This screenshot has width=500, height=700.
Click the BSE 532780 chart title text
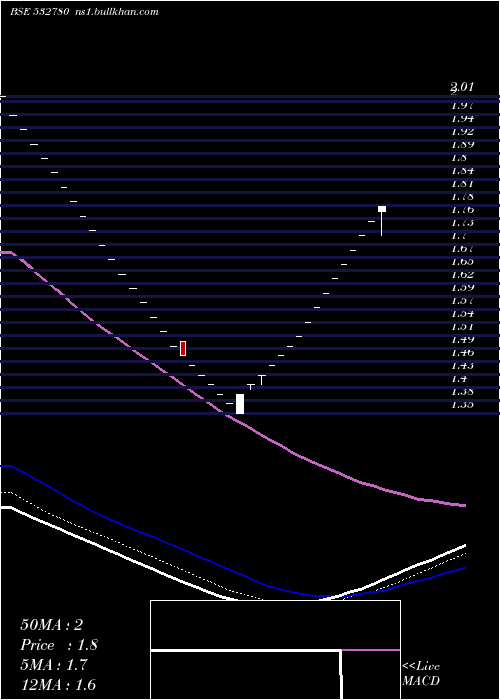pyautogui.click(x=39, y=12)
